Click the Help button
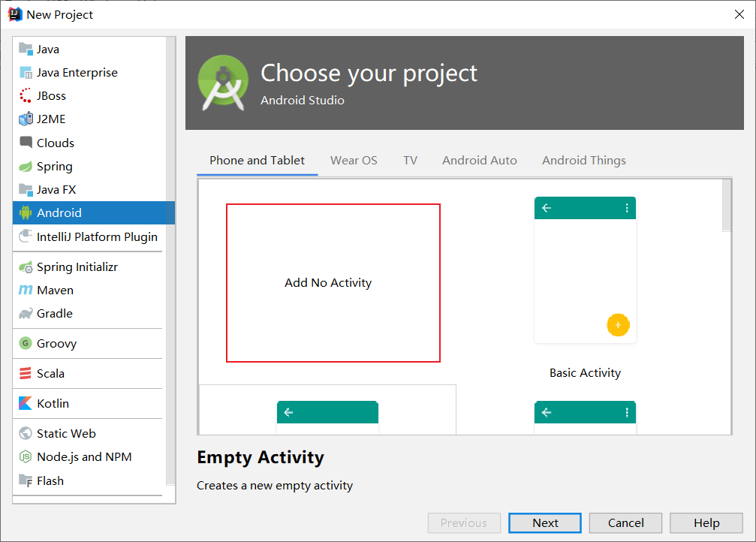756x542 pixels. [706, 522]
